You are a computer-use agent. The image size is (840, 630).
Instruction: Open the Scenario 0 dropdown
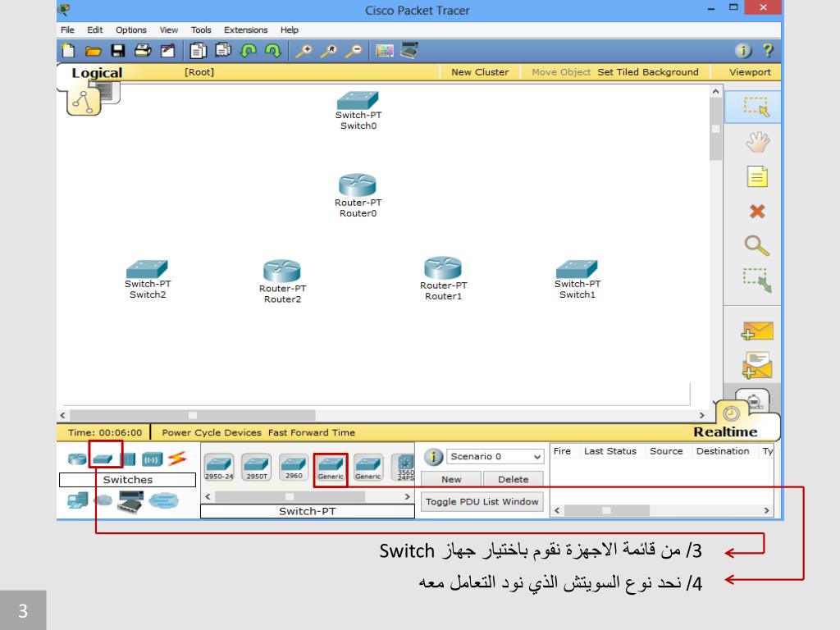[495, 456]
